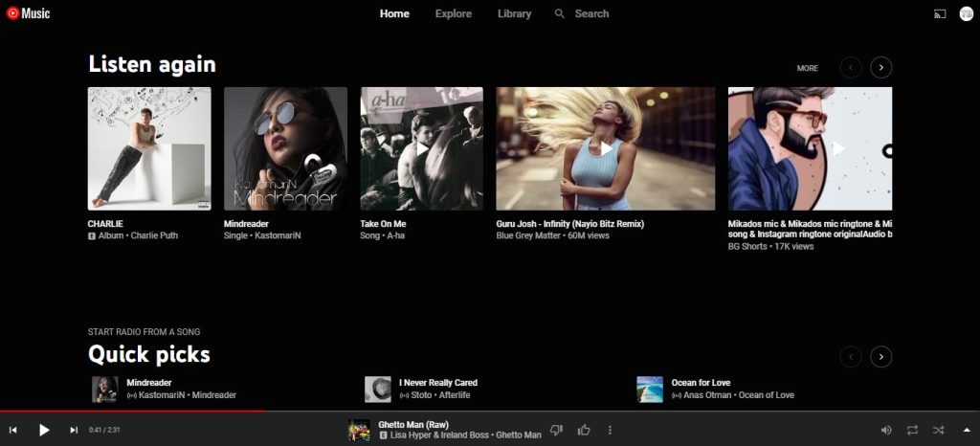Open the Cast to device icon
The image size is (980, 446).
[940, 13]
